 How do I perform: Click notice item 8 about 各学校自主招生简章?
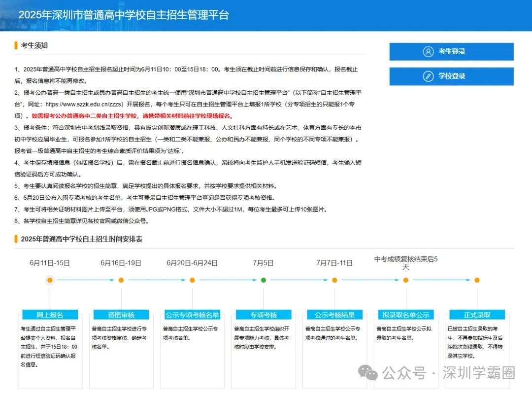pyautogui.click(x=81, y=221)
